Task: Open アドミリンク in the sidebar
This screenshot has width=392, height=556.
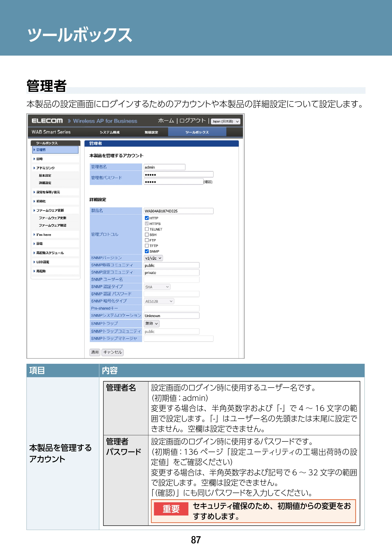Action: (x=55, y=168)
